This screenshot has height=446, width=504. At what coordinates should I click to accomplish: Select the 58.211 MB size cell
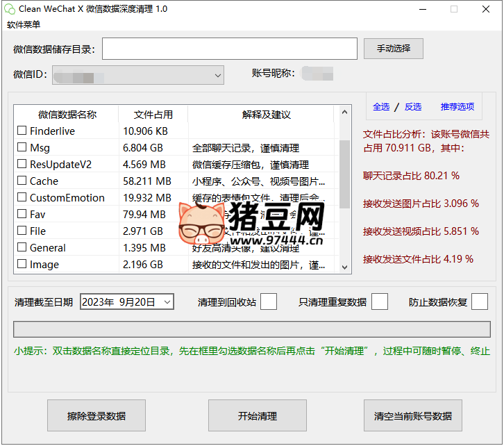click(x=147, y=181)
